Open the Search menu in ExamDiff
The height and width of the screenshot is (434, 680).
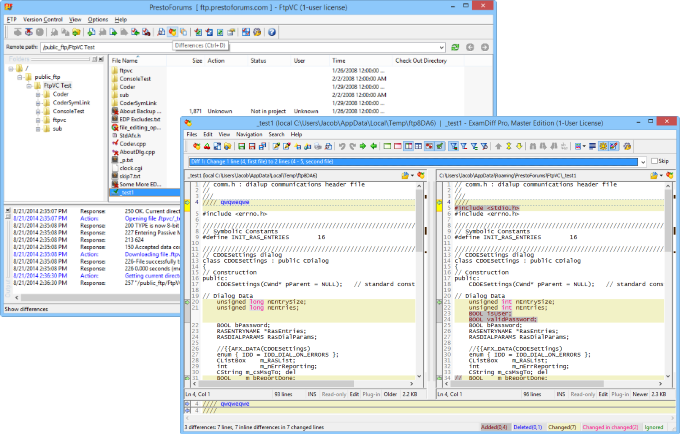(276, 134)
